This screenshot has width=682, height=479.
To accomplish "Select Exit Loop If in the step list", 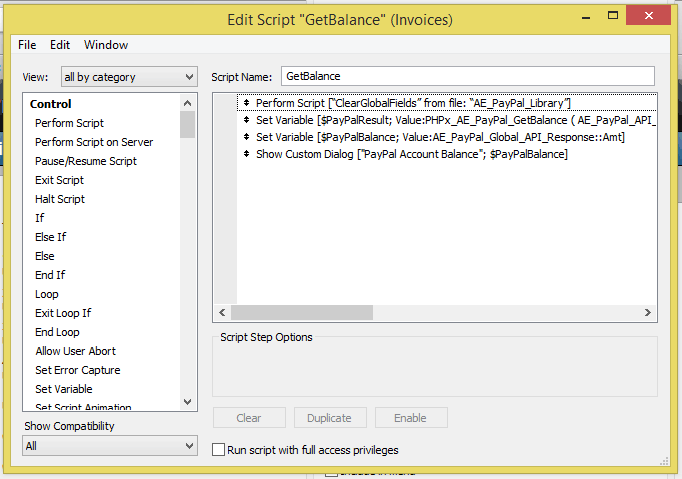I will 63,313.
